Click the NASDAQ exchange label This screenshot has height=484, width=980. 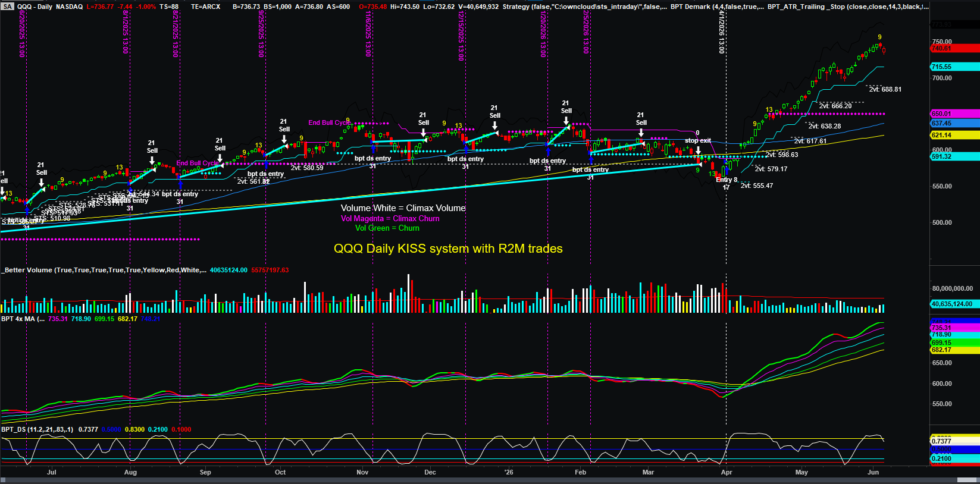pyautogui.click(x=69, y=7)
